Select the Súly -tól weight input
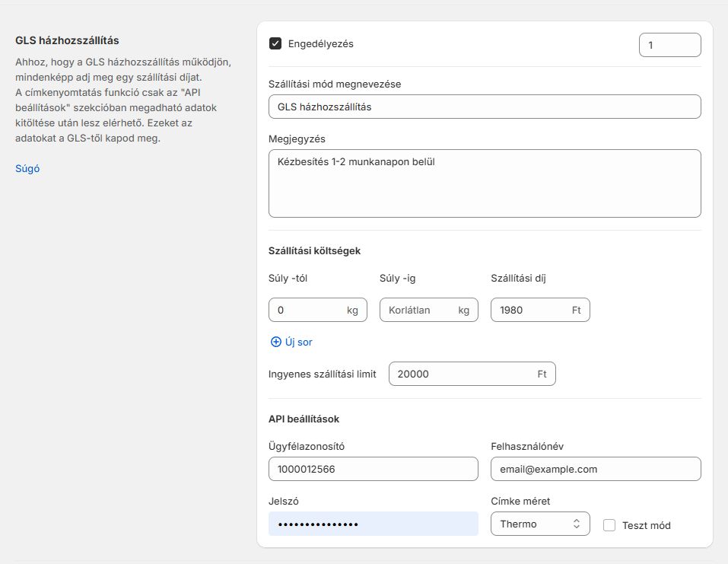Screen dimensions: 728x564 pos(308,310)
